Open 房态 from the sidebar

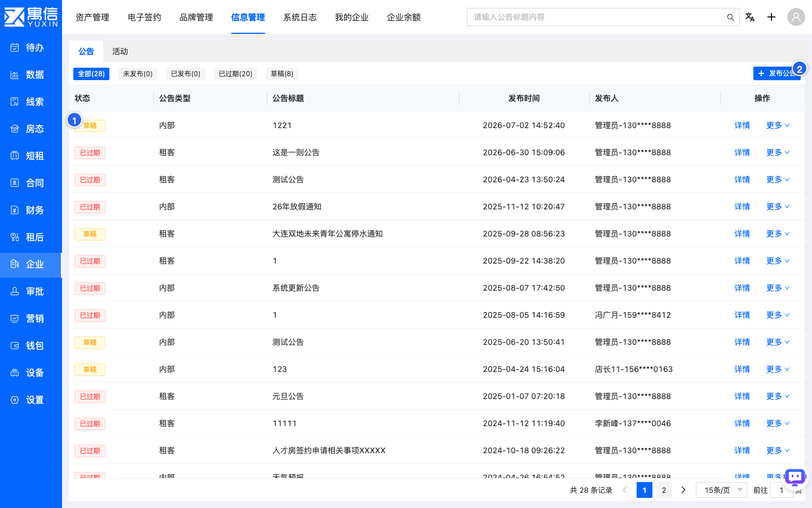[30, 129]
